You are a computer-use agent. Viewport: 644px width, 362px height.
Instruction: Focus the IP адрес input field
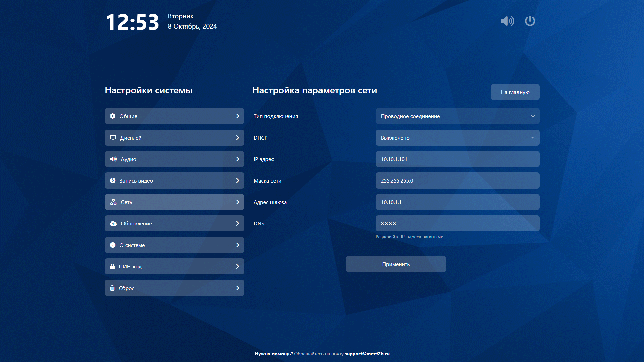457,159
